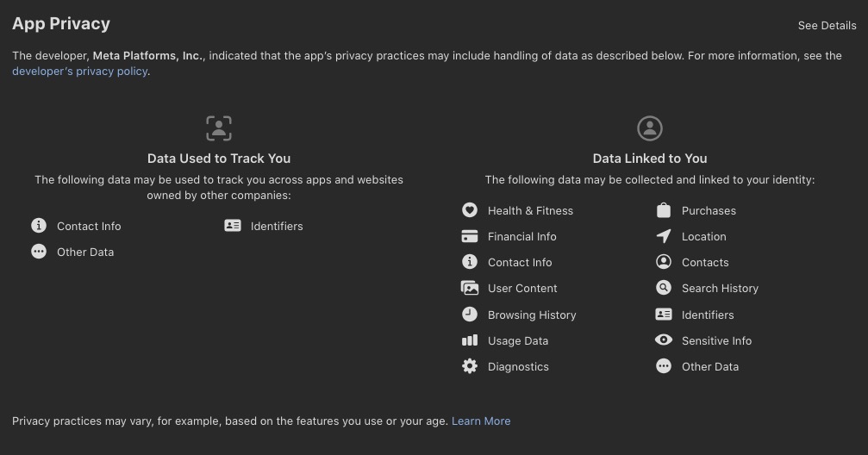
Task: Open See Details for App Privacy
Action: point(827,26)
